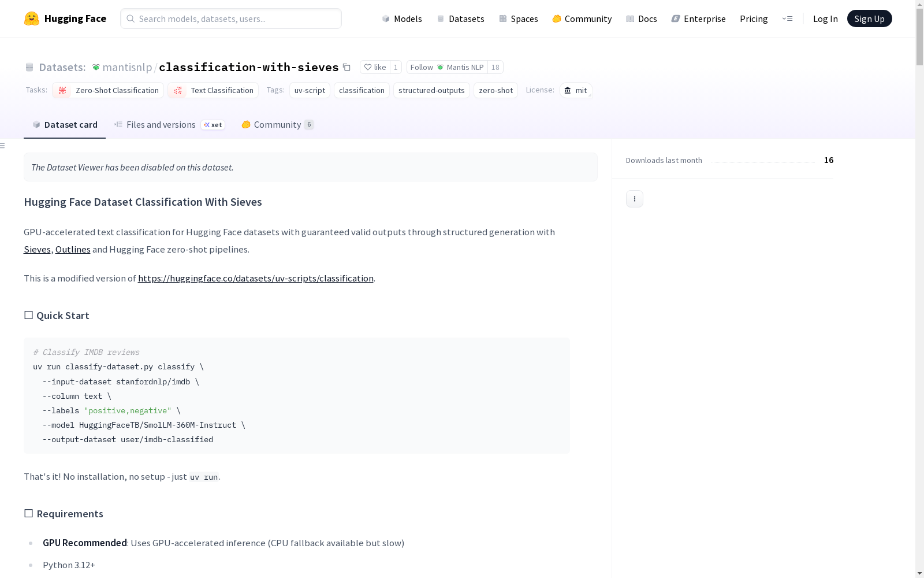Click the 'Python 3.12+' requirement item

pos(69,565)
